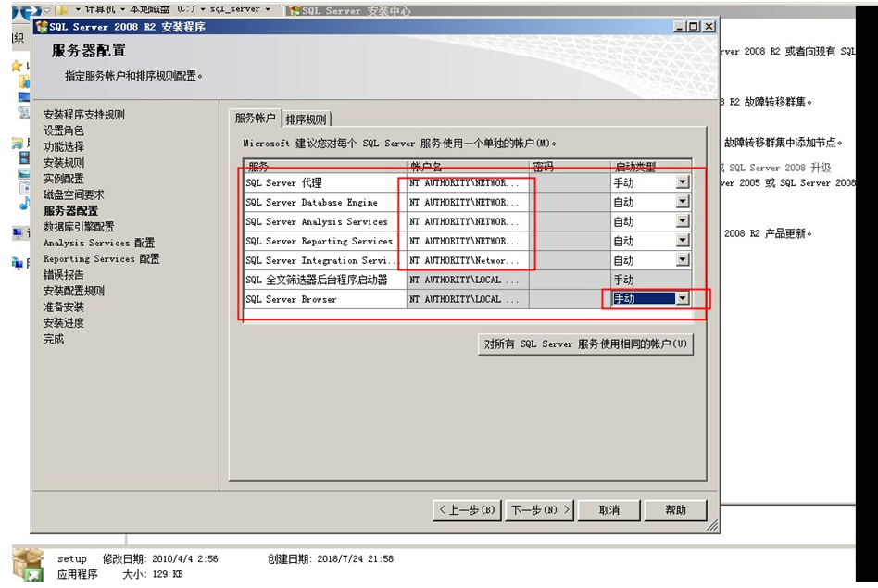Image resolution: width=878 pixels, height=588 pixels.
Task: Click 错误报告 step in sidebar
Action: [64, 275]
